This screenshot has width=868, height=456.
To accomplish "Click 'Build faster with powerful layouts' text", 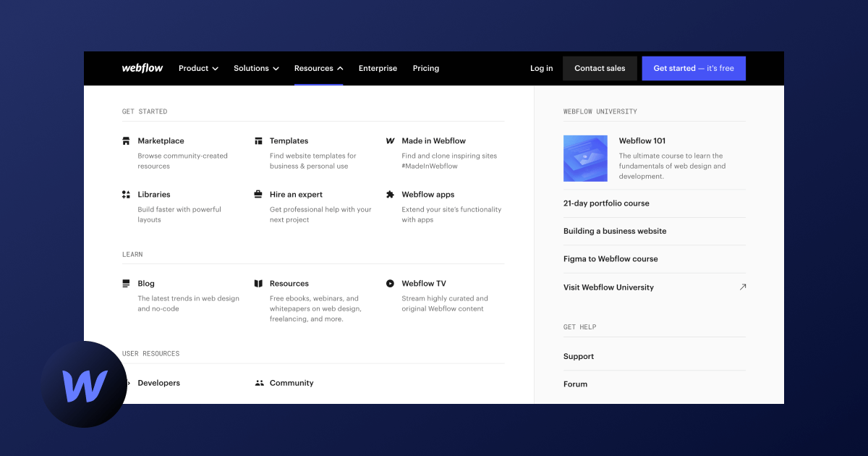I will click(x=179, y=214).
